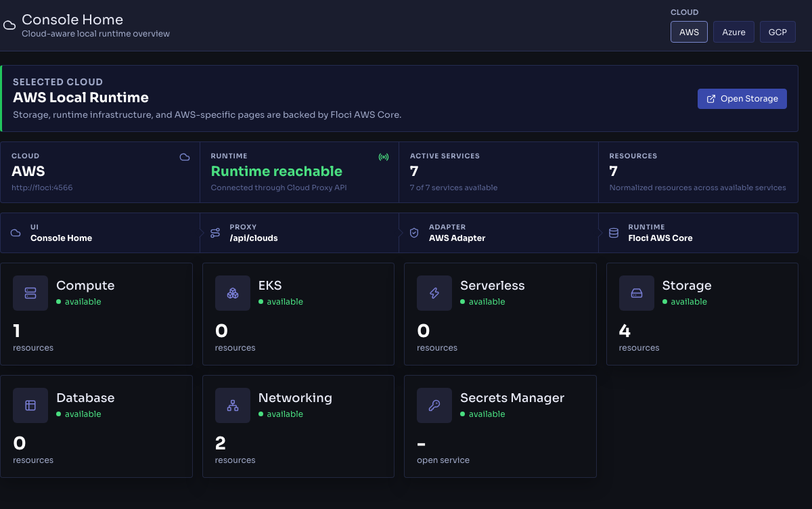
Task: Switch to the GCP cloud tab
Action: click(x=777, y=32)
